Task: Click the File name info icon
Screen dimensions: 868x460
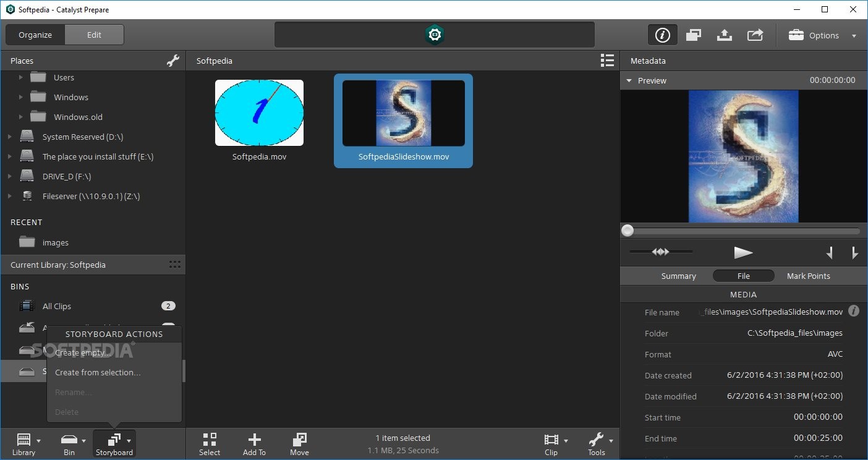Action: pos(854,311)
